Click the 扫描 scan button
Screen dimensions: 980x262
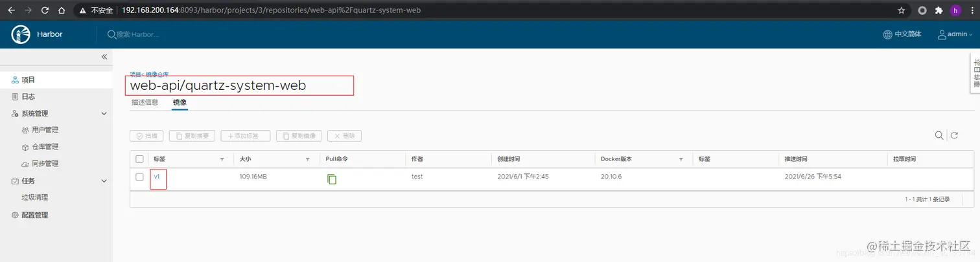pyautogui.click(x=146, y=136)
